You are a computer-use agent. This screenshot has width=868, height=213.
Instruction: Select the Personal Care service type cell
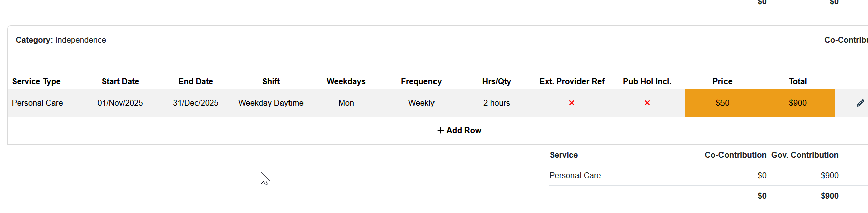(37, 103)
